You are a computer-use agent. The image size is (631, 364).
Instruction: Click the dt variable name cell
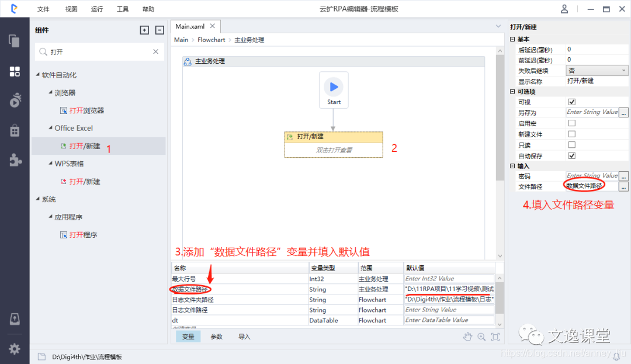pos(240,320)
